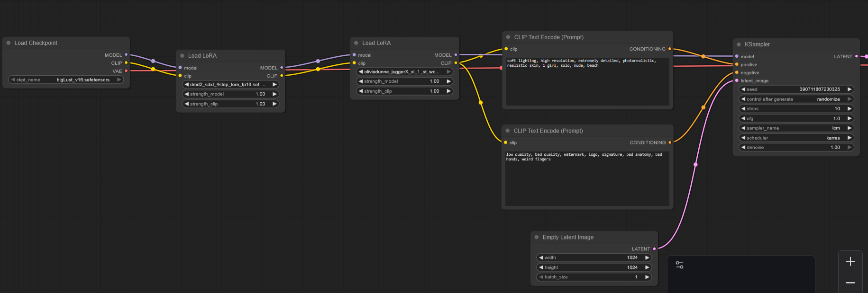
Task: Increase strength_model on the oliviadunne LoRA node
Action: [448, 81]
